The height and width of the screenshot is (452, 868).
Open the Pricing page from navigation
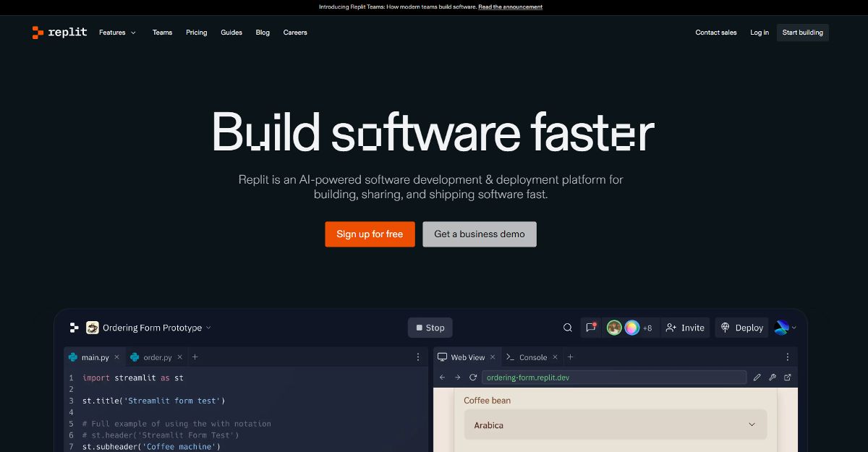[x=196, y=33]
